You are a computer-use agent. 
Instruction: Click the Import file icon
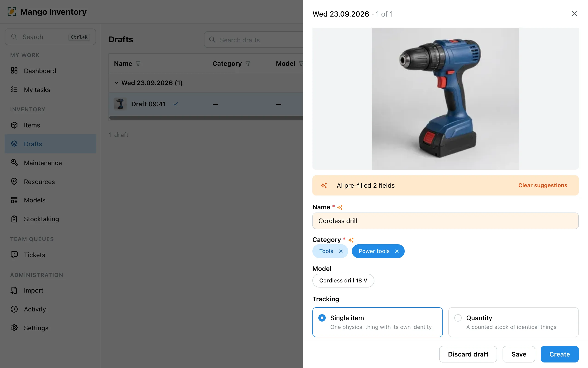(14, 290)
